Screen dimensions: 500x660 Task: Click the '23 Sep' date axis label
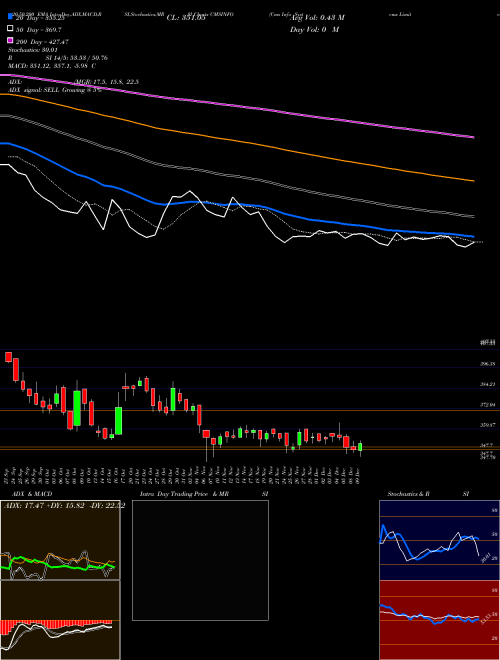coord(7,474)
